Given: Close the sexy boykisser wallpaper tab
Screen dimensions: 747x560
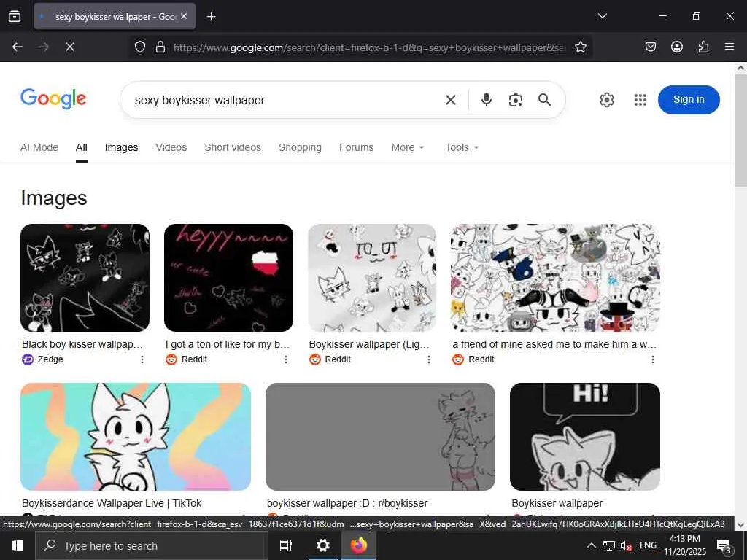Looking at the screenshot, I should 184,16.
